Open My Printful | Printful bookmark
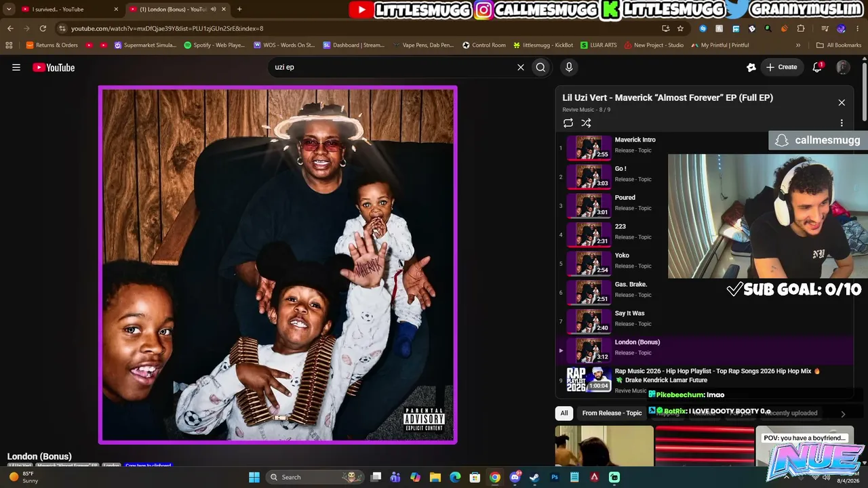The width and height of the screenshot is (868, 488). [720, 45]
